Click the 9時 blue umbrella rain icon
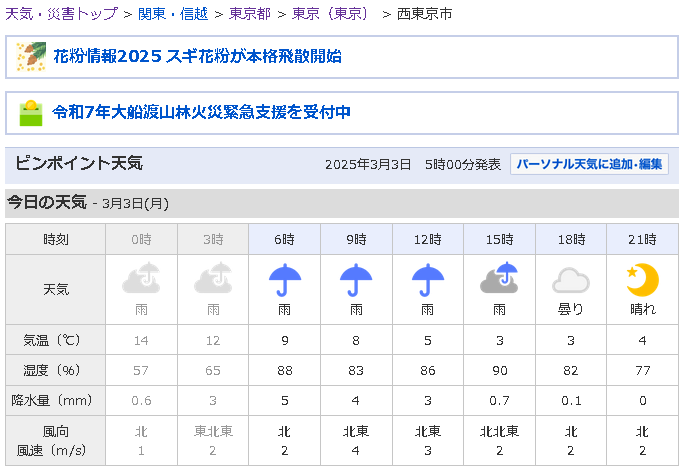 pyautogui.click(x=356, y=279)
